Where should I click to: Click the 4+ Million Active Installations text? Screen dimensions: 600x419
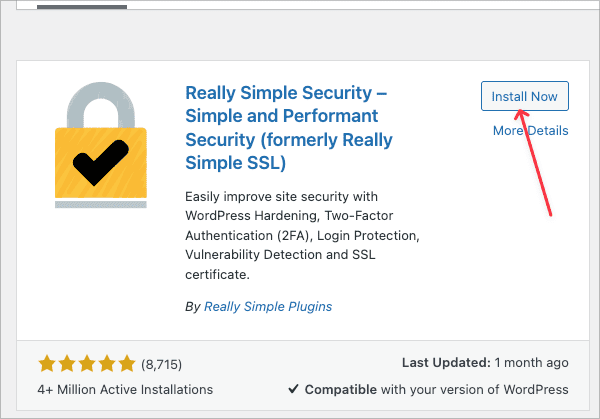pyautogui.click(x=125, y=389)
